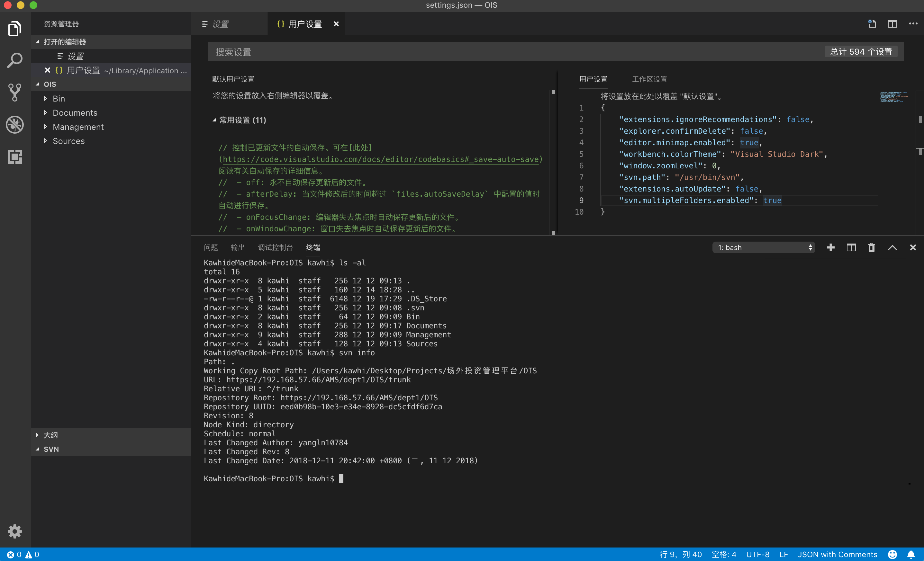Open the Manage gear icon
The width and height of the screenshot is (924, 561).
(x=15, y=531)
